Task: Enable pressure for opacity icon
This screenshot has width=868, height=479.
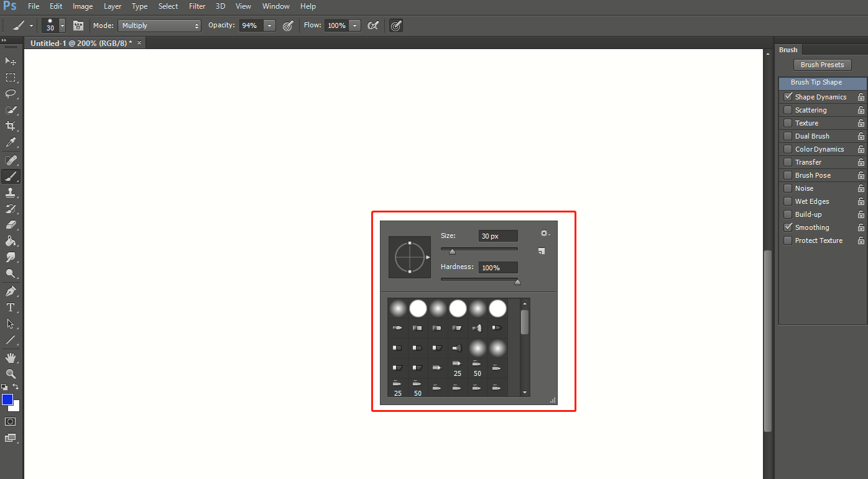Action: [287, 25]
